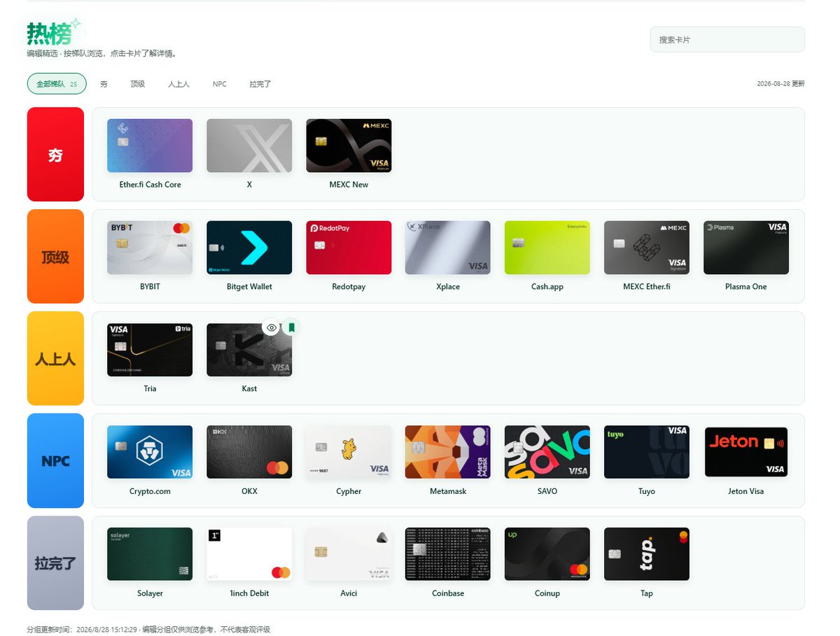View the BYBIT card thumbnail
840x636 pixels.
150,248
